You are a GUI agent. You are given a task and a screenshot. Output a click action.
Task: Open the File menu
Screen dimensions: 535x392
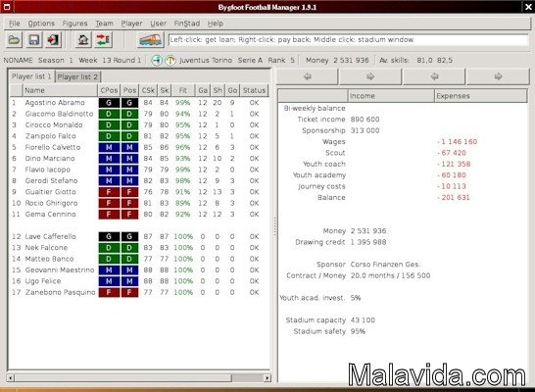[x=15, y=24]
